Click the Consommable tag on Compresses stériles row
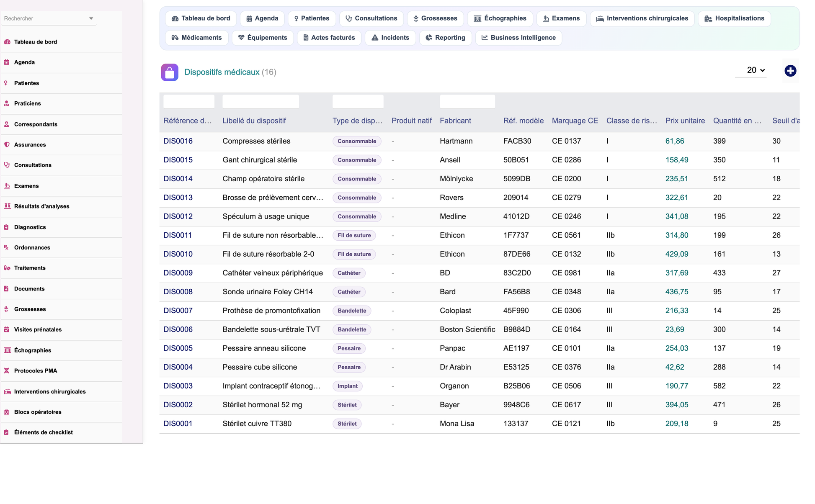The image size is (815, 504). (x=357, y=141)
